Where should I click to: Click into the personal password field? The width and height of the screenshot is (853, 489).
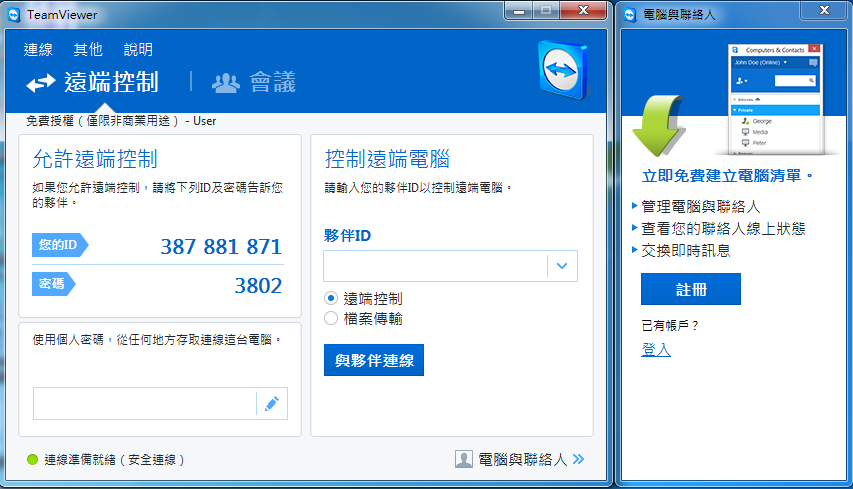coord(144,404)
